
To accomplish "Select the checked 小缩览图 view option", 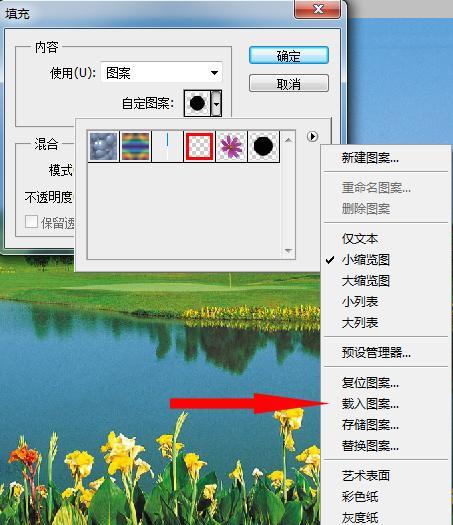I will pyautogui.click(x=366, y=259).
